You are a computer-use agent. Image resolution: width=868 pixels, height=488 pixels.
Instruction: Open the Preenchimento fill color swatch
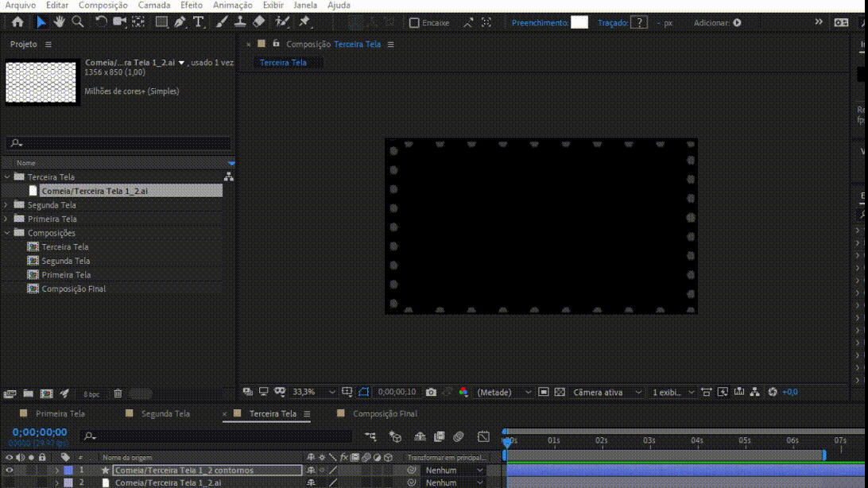click(579, 22)
